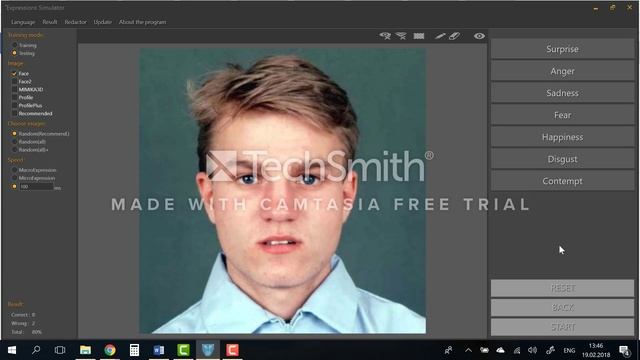The width and height of the screenshot is (640, 360).
Task: Enable the Recommended image checkbox
Action: 14,113
